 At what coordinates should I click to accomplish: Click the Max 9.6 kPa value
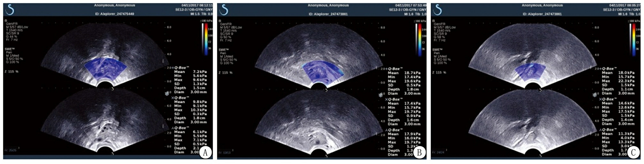click(x=200, y=80)
